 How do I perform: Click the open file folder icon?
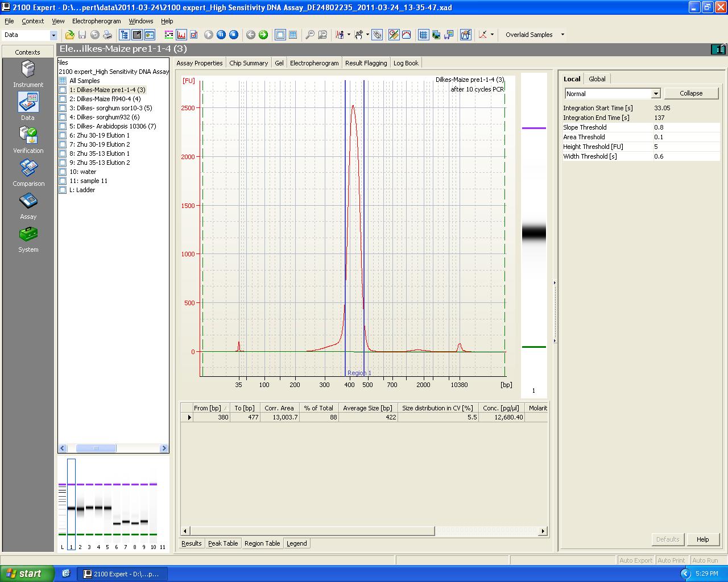pos(69,35)
